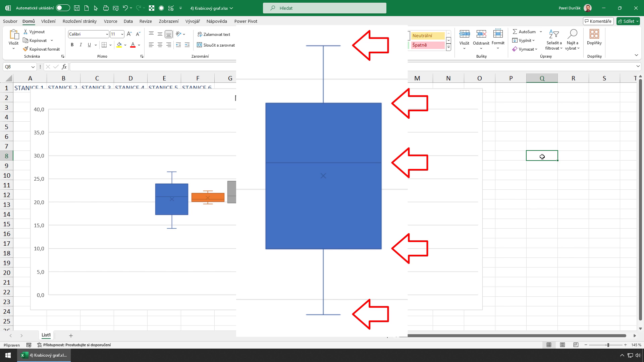
Task: Switch to the Vložení ribbon tab
Action: [48, 21]
